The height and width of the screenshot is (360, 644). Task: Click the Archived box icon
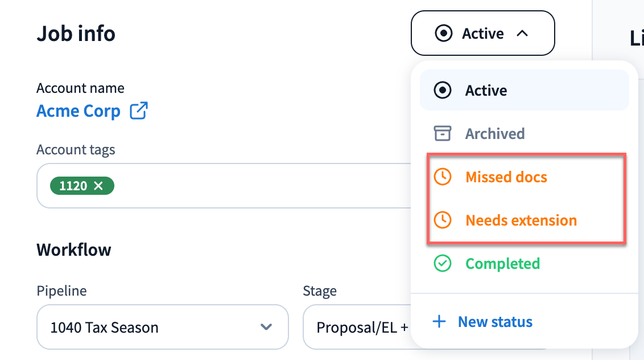tap(443, 134)
